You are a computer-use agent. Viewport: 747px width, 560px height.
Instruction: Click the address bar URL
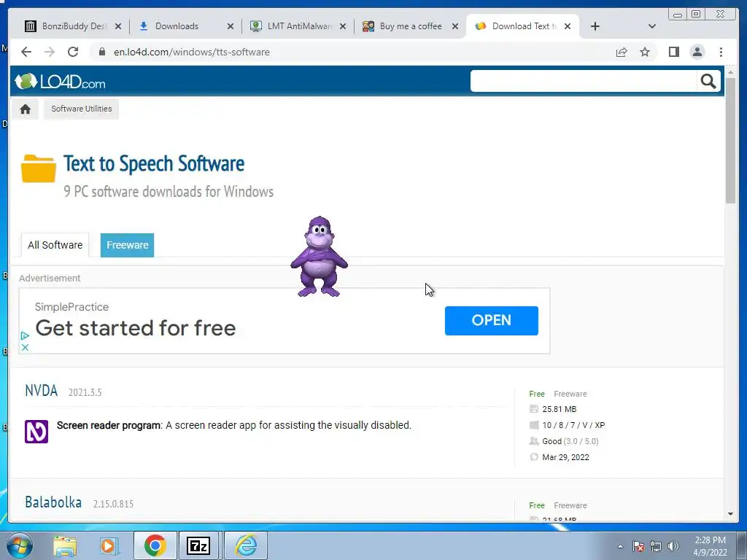tap(192, 52)
